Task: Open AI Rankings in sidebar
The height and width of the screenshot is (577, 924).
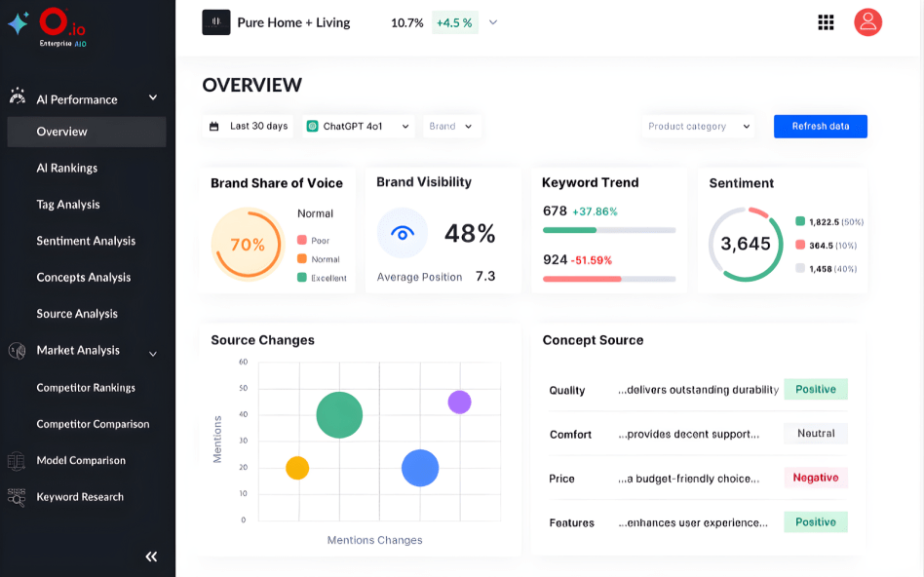Action: point(67,169)
